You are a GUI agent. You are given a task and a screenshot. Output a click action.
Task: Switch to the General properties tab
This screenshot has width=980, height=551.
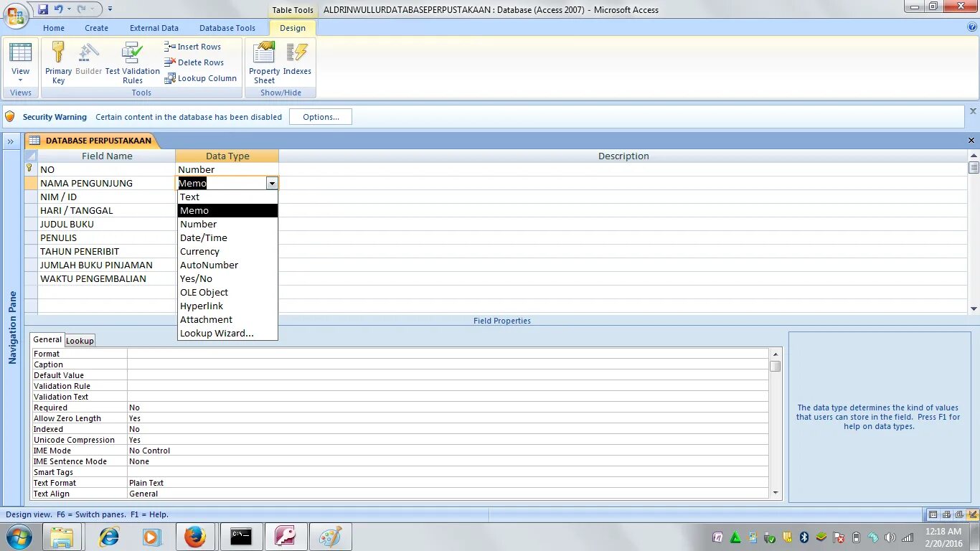pyautogui.click(x=47, y=339)
